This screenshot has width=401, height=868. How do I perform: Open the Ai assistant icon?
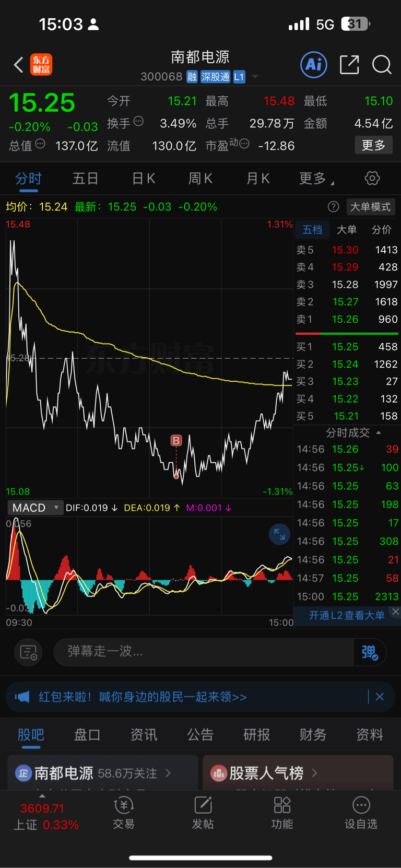(x=314, y=65)
